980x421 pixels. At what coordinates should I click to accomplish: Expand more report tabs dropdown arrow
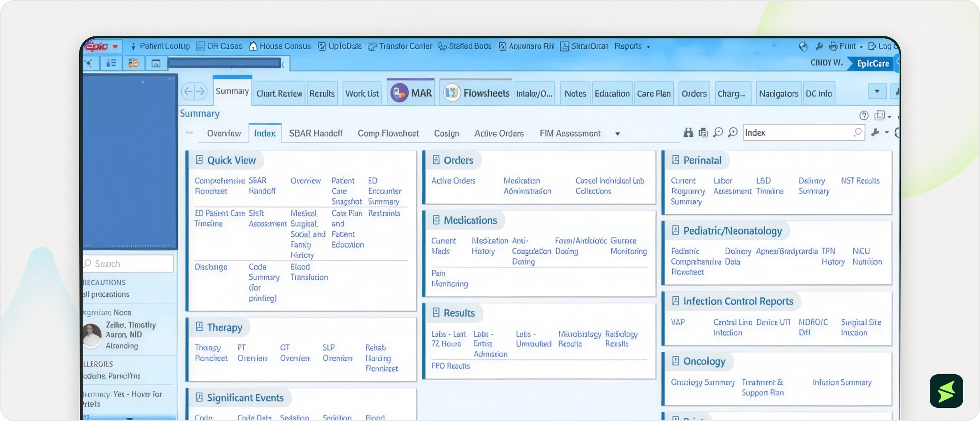pyautogui.click(x=617, y=134)
